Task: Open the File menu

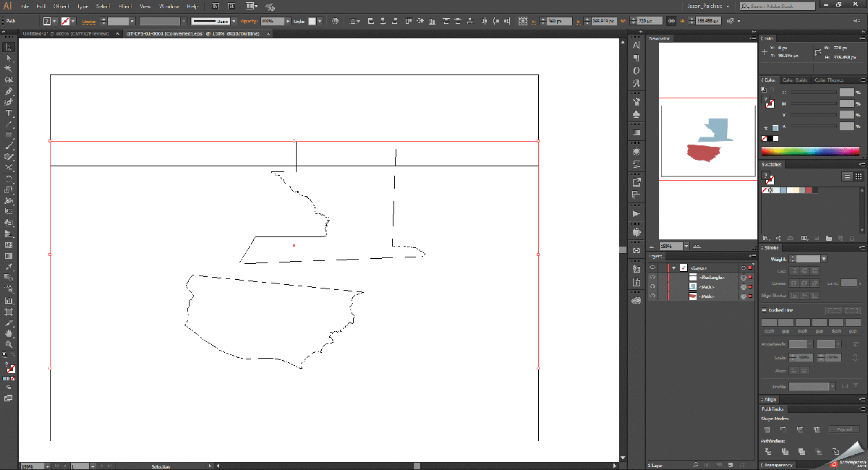Action: 25,6
